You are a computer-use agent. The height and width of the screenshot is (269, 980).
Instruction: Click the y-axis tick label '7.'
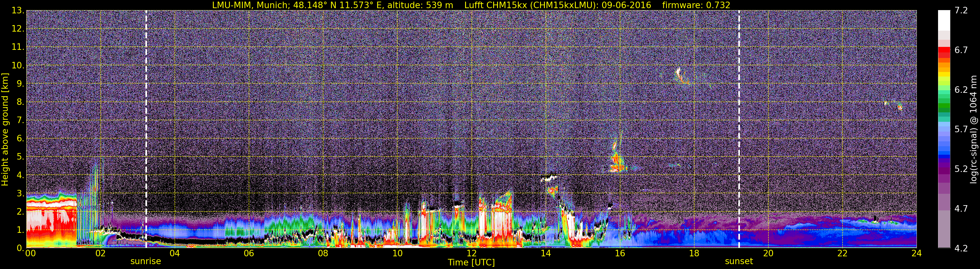click(20, 120)
